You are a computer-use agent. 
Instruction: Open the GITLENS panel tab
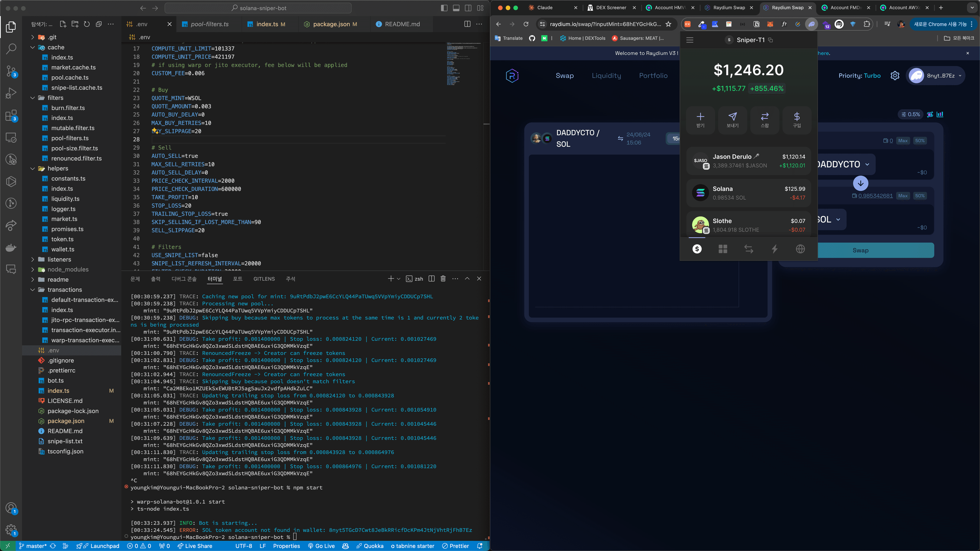point(264,279)
